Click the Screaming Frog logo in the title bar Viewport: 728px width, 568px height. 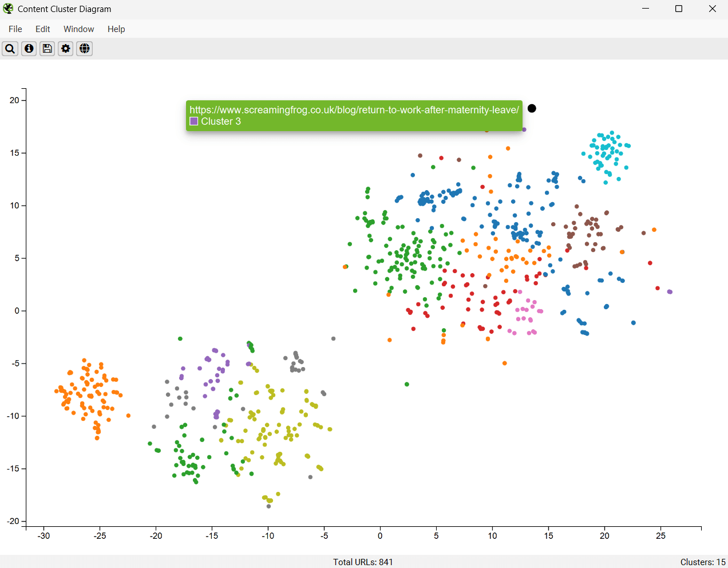[x=7, y=9]
